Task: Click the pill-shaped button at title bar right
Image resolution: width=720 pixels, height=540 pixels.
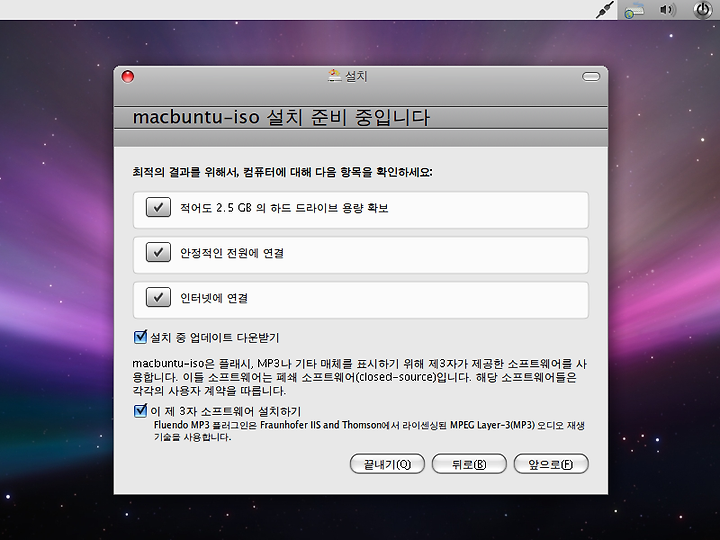Action: coord(591,77)
